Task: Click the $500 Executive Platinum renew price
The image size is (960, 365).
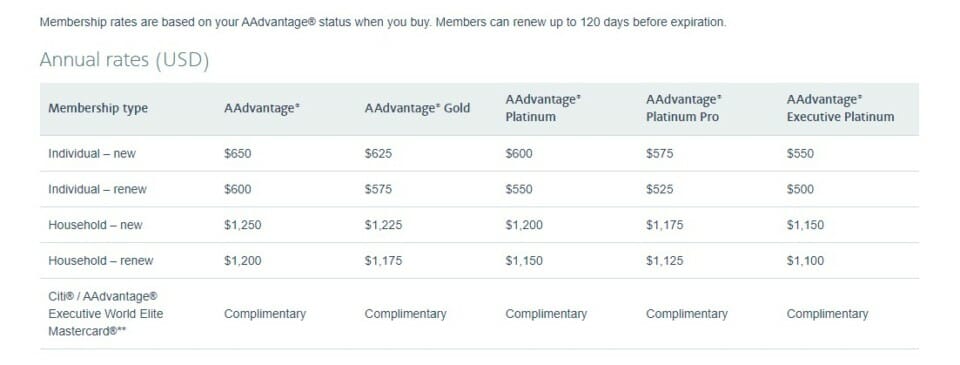Action: 800,189
